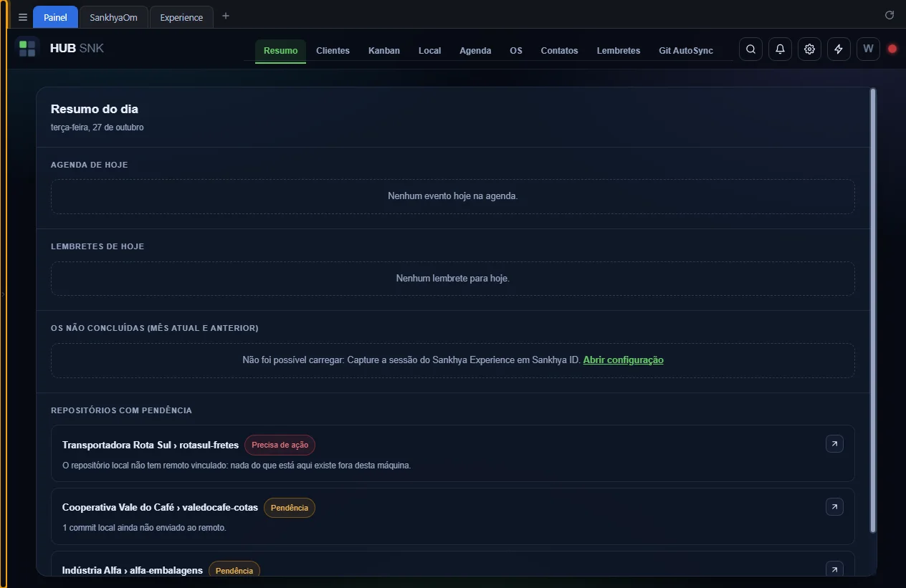Open the rotasul-fretes repository arrow icon

tap(834, 444)
